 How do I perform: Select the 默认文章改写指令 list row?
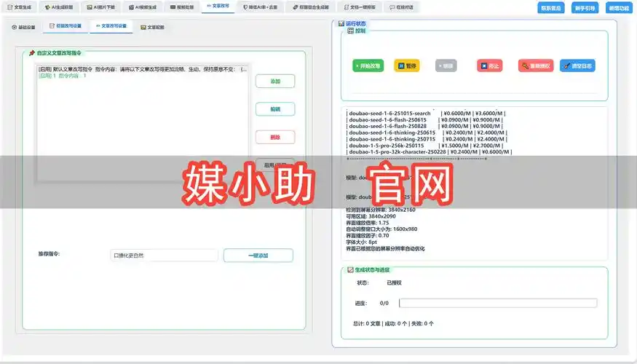click(142, 69)
